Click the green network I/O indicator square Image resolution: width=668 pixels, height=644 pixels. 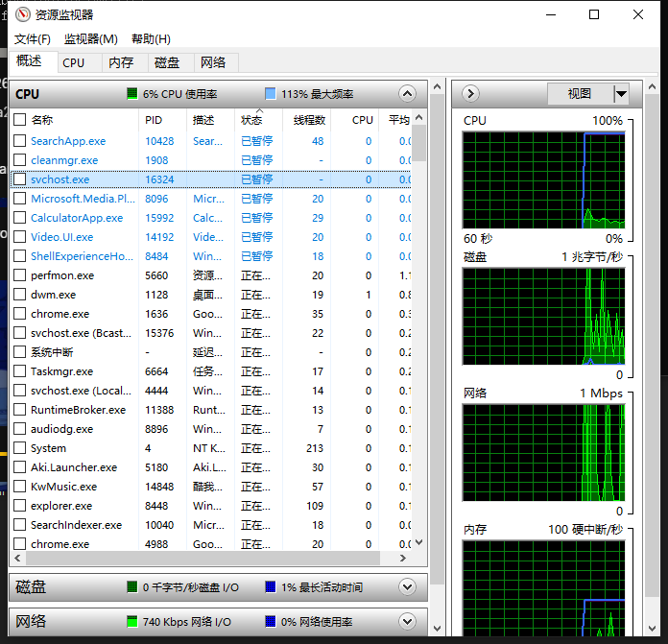[132, 621]
